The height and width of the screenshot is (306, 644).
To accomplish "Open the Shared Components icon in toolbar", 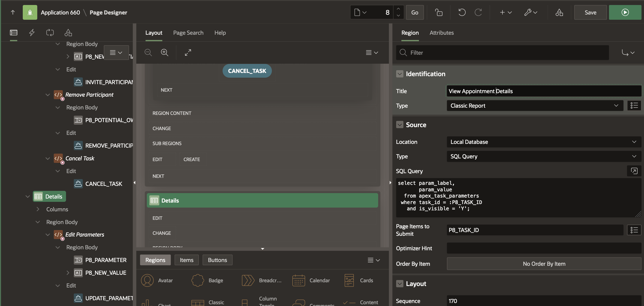I will [559, 12].
